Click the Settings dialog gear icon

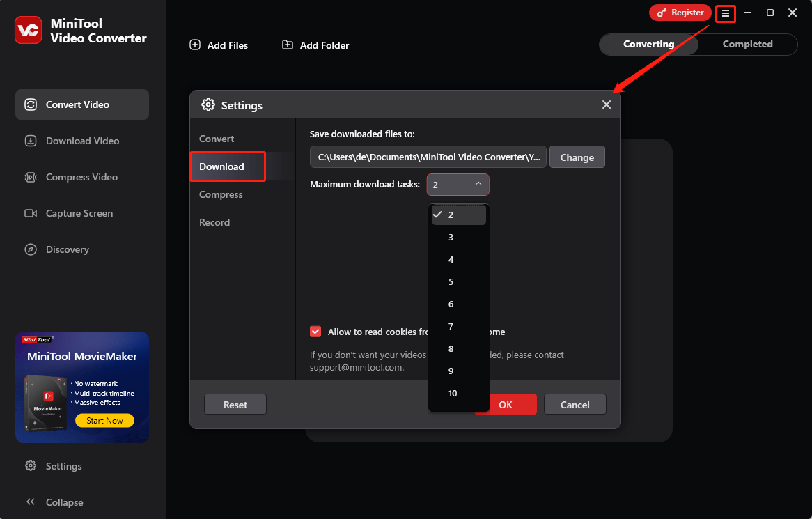tap(208, 104)
